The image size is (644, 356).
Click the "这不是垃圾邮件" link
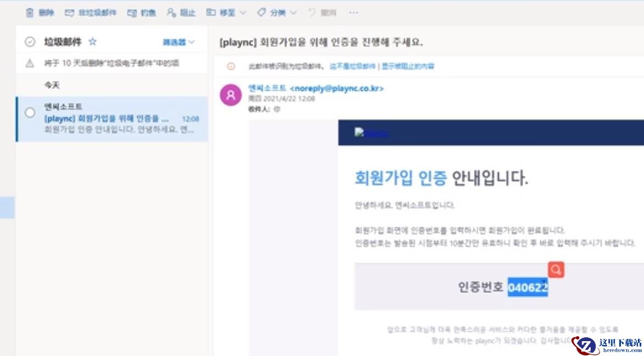[352, 66]
